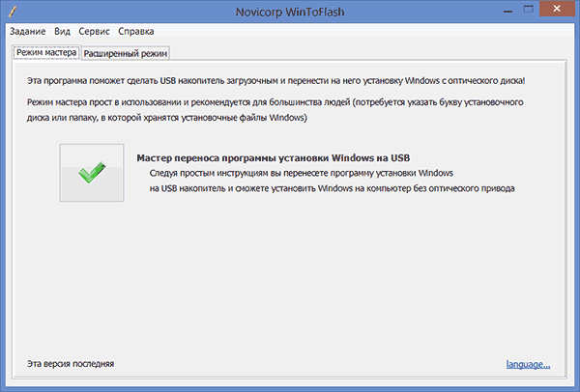Click the WinToFlash pencil title bar icon
The width and height of the screenshot is (580, 392).
tap(13, 12)
